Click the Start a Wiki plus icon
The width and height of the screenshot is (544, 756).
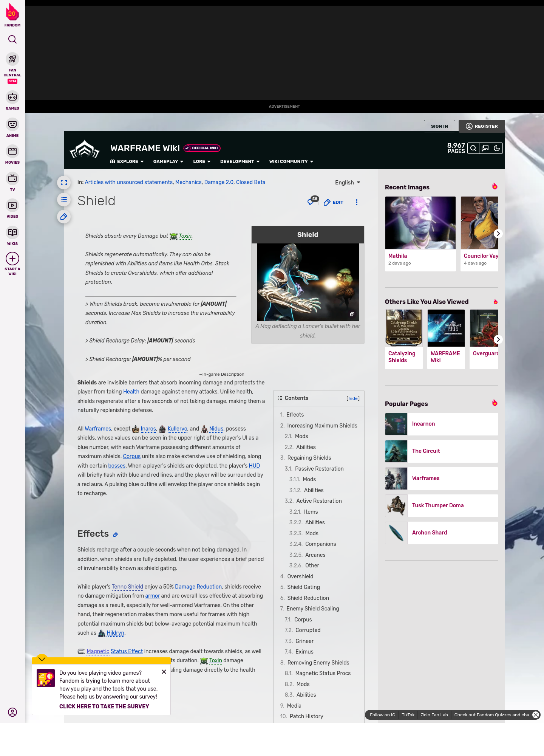point(12,259)
